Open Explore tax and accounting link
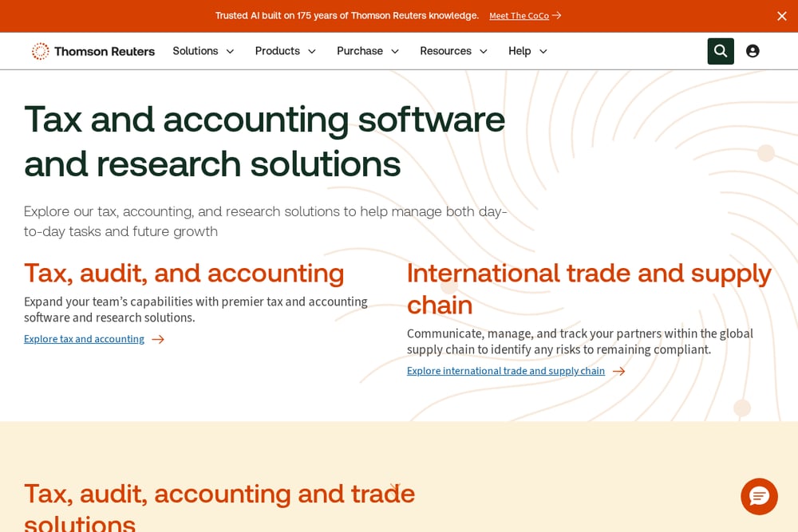 (84, 339)
